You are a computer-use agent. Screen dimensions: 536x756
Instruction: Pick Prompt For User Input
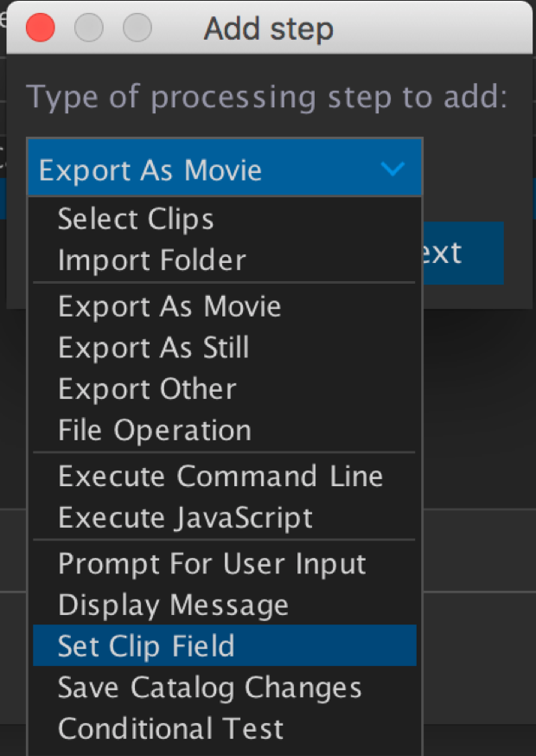(212, 564)
